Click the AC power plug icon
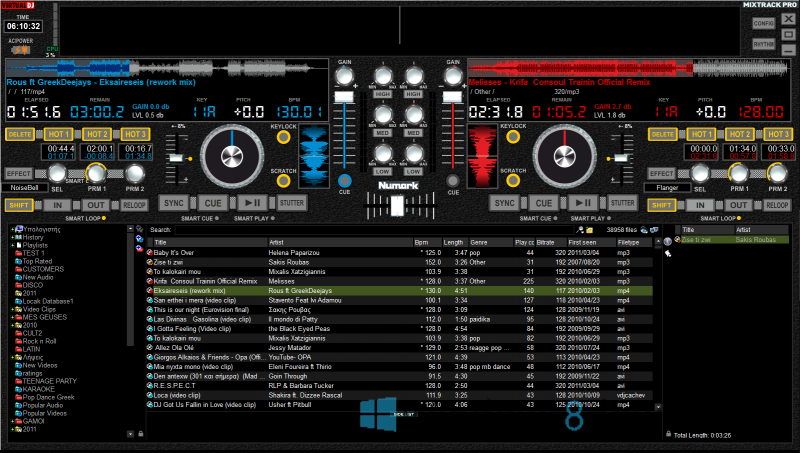This screenshot has width=800, height=453. (x=21, y=50)
